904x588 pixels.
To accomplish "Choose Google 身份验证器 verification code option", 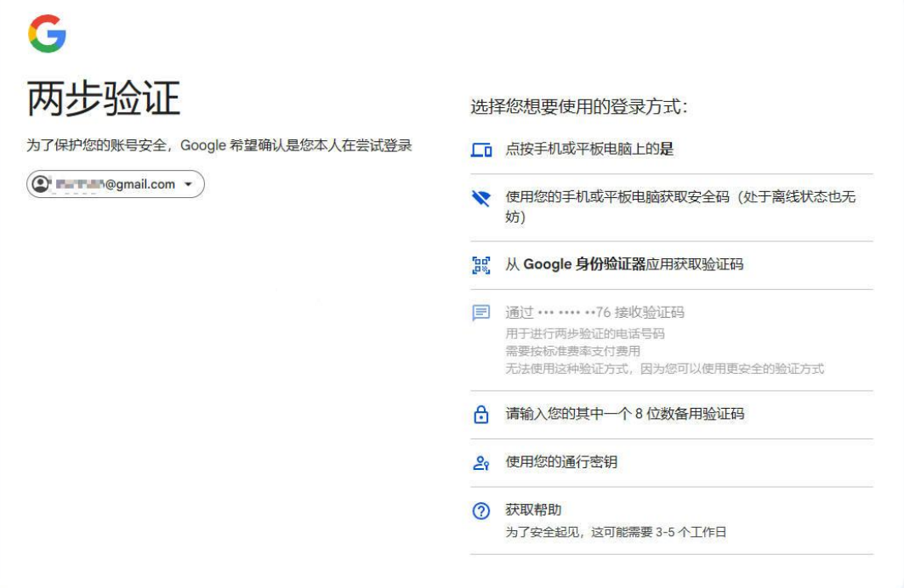I will [672, 265].
